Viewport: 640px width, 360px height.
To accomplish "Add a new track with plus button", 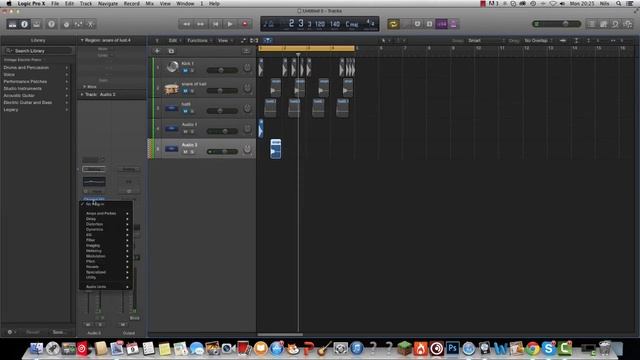I will click(x=157, y=51).
